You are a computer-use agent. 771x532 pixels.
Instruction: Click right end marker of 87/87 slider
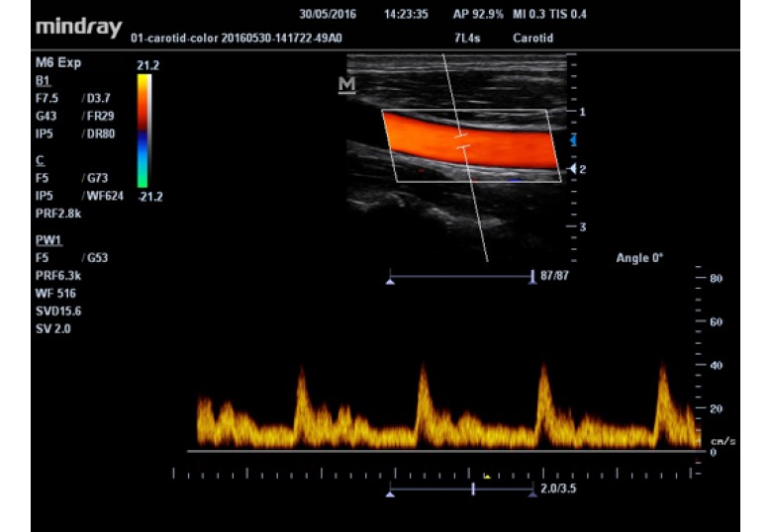pos(532,277)
